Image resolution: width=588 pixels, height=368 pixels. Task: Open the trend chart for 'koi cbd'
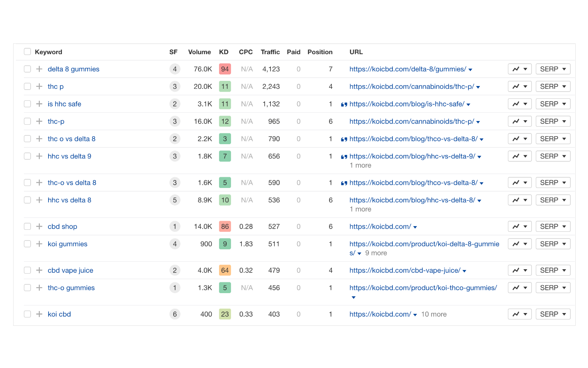click(x=520, y=314)
